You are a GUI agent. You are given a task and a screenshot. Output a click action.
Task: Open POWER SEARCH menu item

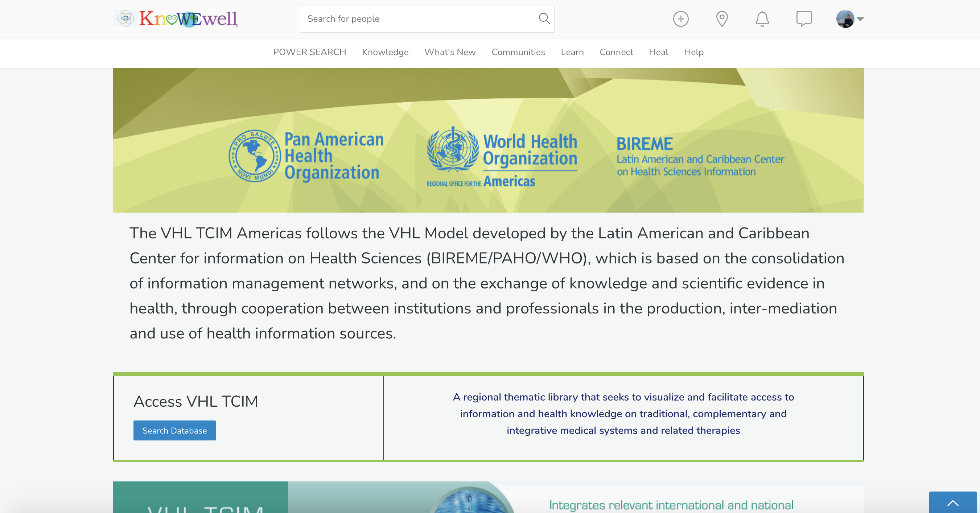pyautogui.click(x=309, y=52)
